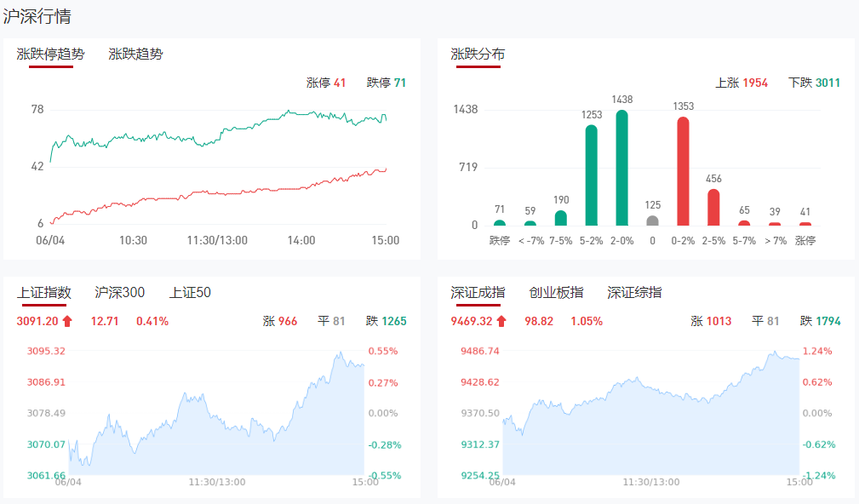Click the 涨停 41 legend label
Screen dimensions: 859x504
click(x=326, y=83)
